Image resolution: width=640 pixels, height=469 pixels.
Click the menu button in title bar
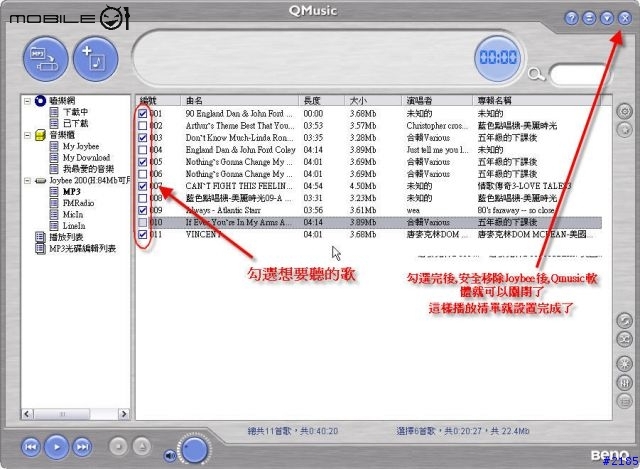[x=589, y=18]
